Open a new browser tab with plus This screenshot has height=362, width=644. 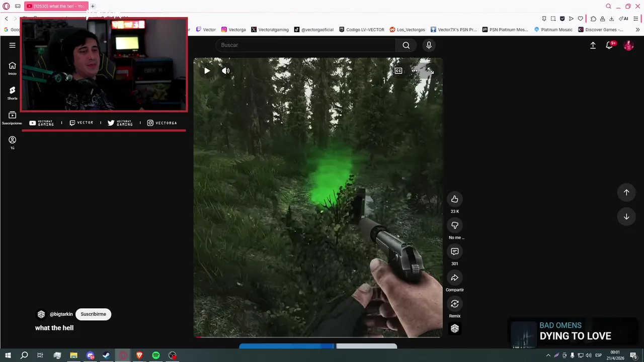click(x=93, y=6)
